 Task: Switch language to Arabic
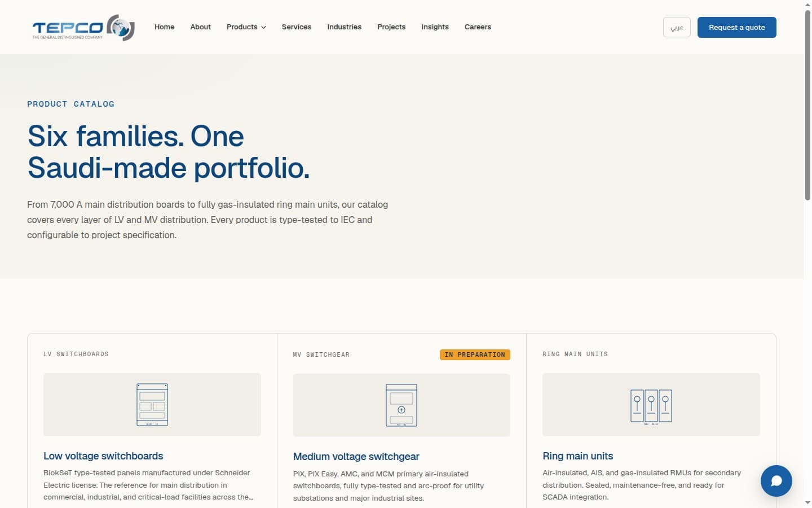[677, 27]
